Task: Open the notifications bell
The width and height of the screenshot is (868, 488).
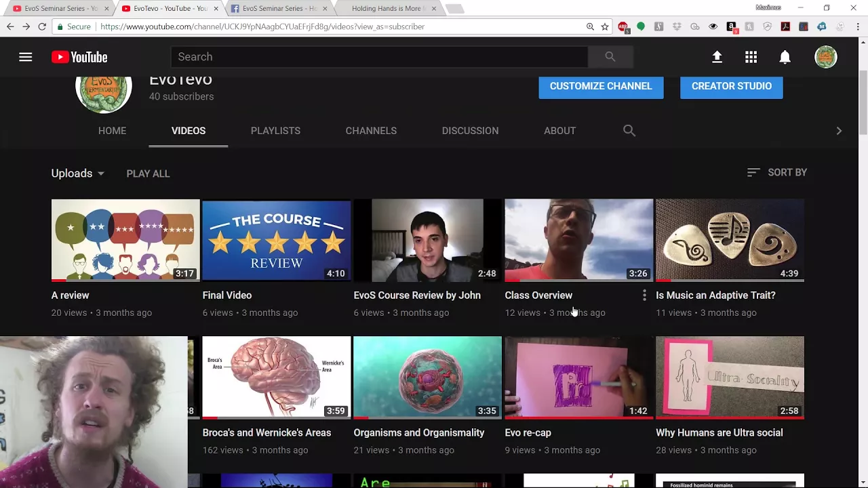Action: point(785,57)
